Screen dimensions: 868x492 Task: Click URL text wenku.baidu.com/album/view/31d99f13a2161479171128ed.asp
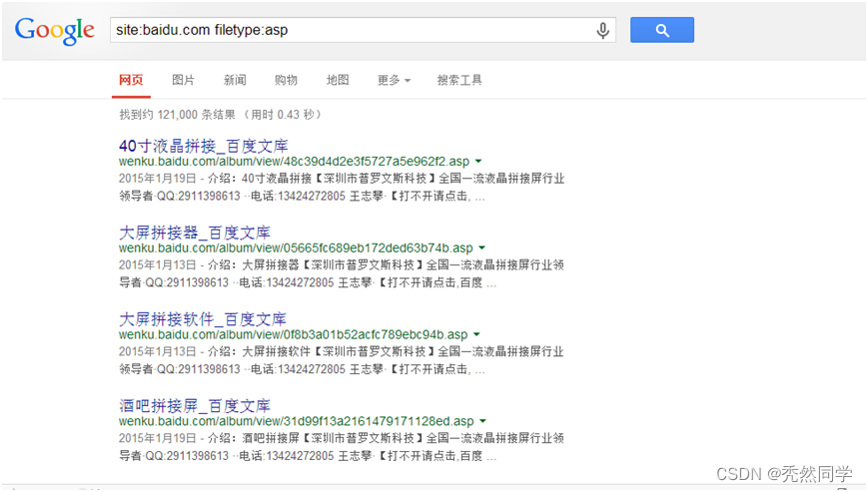tap(297, 421)
